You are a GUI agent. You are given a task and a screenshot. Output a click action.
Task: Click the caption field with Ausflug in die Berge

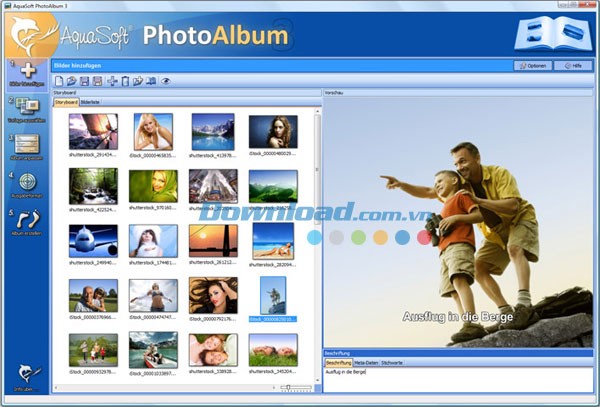click(458, 379)
